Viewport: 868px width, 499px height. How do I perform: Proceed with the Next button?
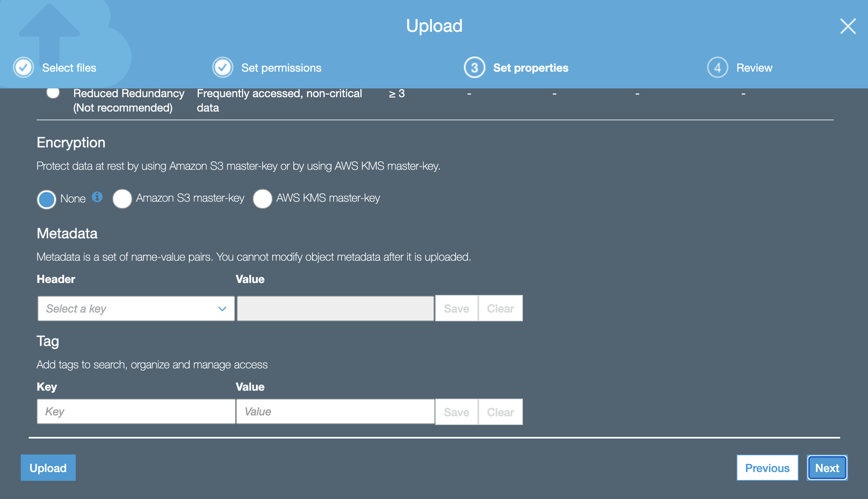click(x=827, y=467)
